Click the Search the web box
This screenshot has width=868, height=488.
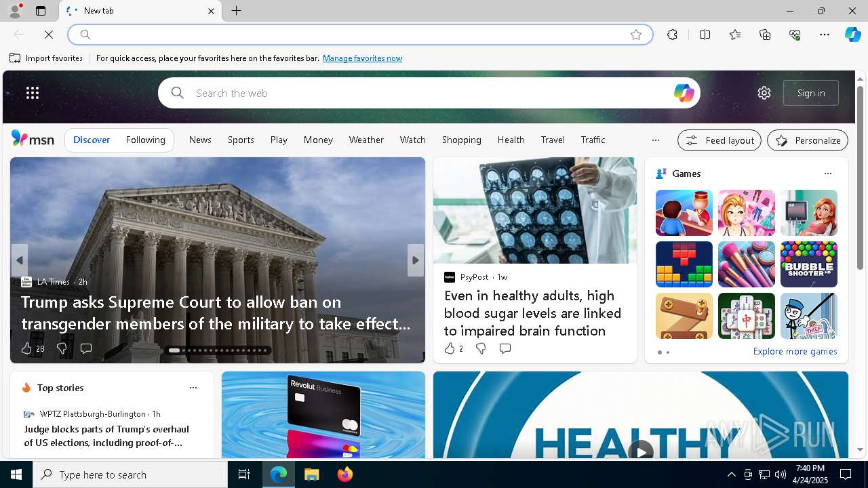429,93
